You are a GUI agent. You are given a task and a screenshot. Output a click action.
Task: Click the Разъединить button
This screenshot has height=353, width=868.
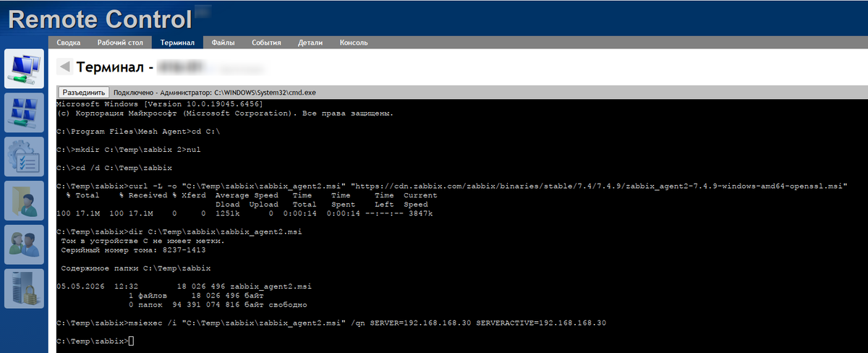pyautogui.click(x=84, y=93)
